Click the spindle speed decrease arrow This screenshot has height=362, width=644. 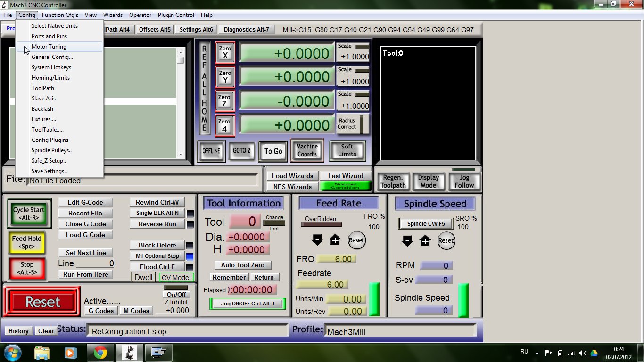click(x=407, y=241)
